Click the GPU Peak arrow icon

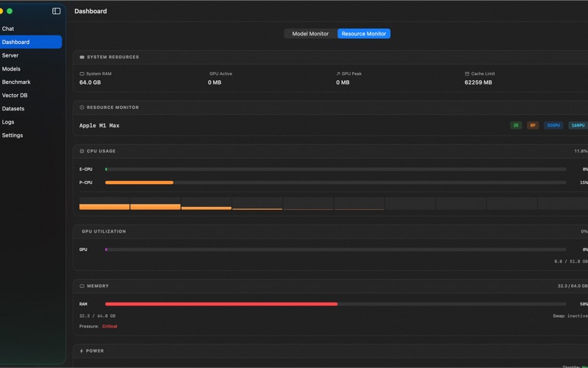[338, 74]
